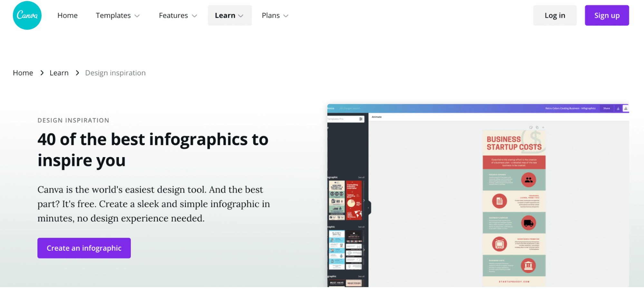
Task: Click the people icon in the infographic
Action: (x=528, y=180)
